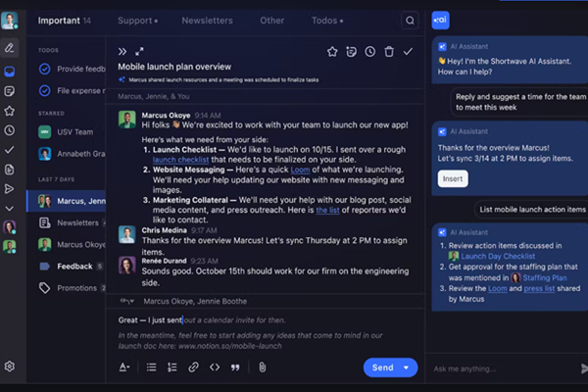588x392 pixels.
Task: Open Done via the sidebar checkmark icon
Action: pyautogui.click(x=10, y=150)
